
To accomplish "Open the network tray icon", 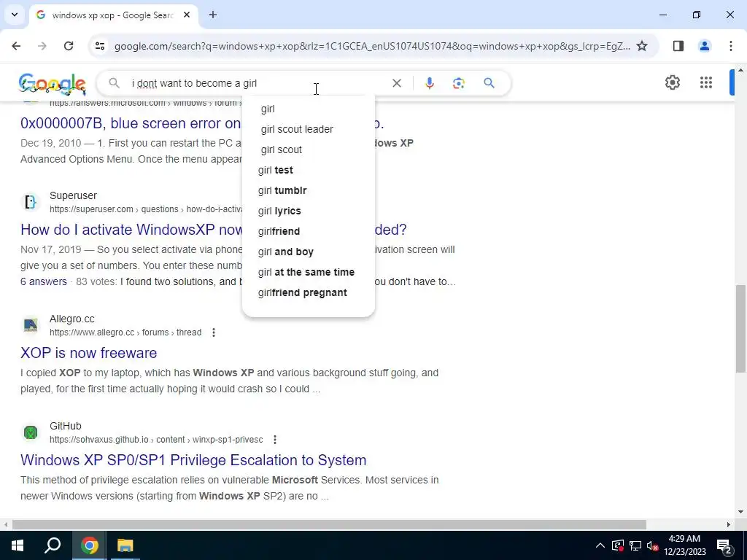I will [635, 545].
